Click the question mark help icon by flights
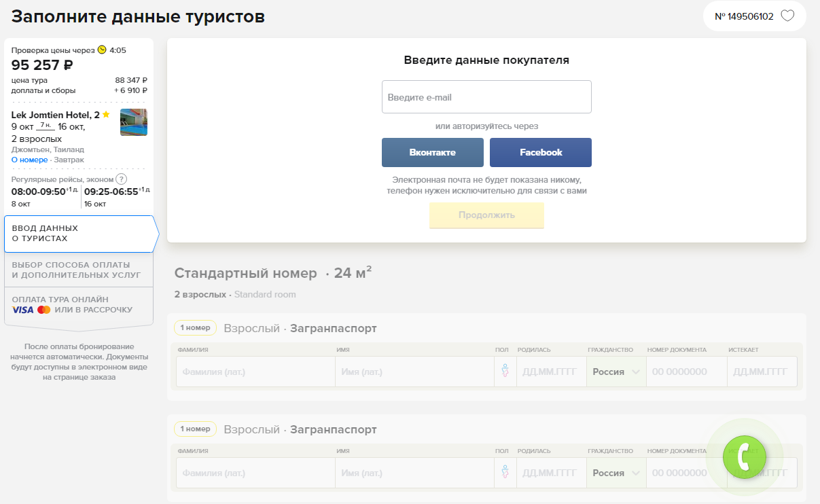The height and width of the screenshot is (504, 820). pos(121,179)
